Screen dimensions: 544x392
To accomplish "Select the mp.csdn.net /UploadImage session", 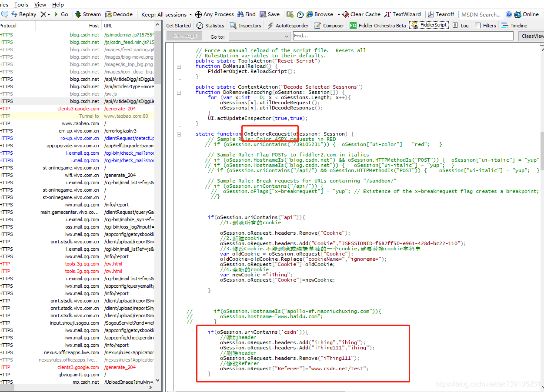I will pos(77,382).
